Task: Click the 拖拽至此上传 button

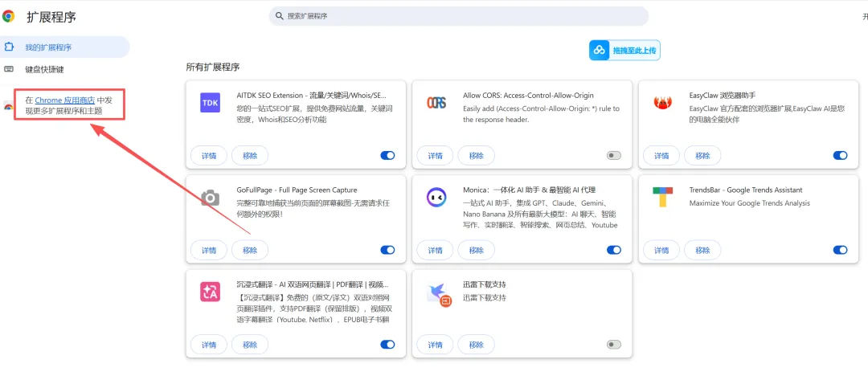Action: 624,51
